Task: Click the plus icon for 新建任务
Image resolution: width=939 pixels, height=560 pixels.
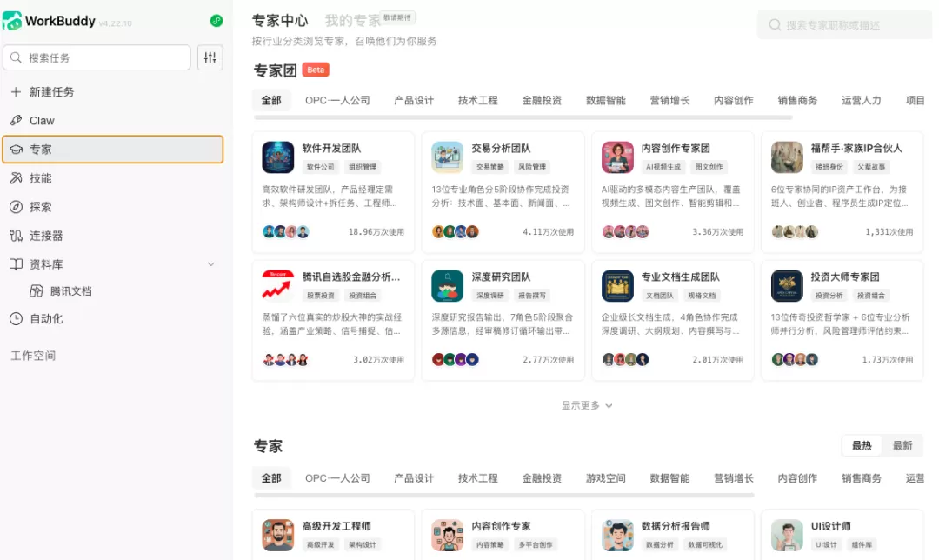Action: click(17, 91)
